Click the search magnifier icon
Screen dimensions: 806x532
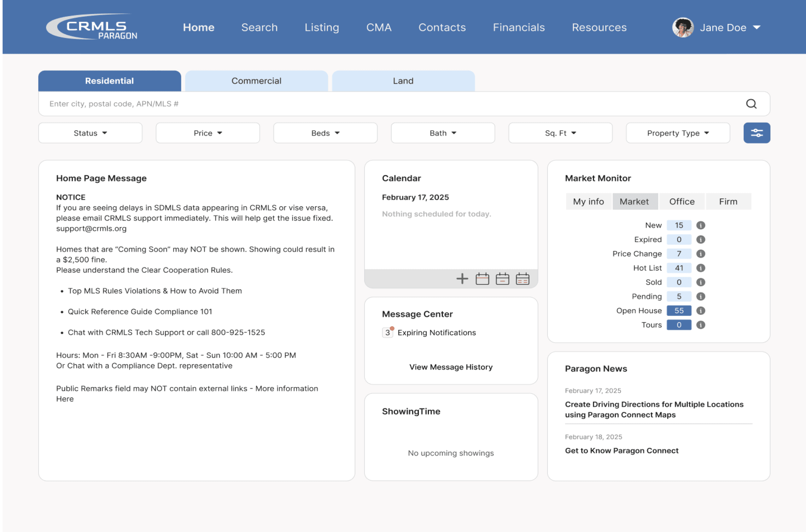[751, 104]
